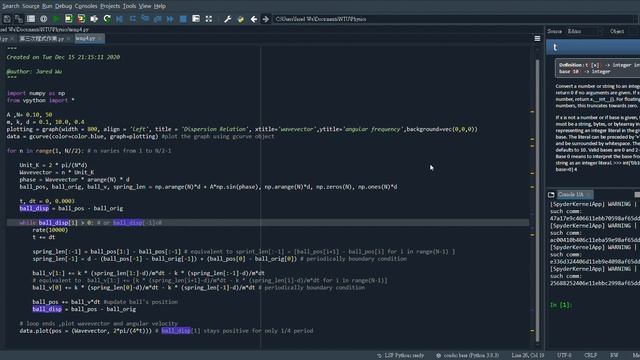Click the 'import numpy as np' line
The height and width of the screenshot is (360, 640).
click(x=36, y=93)
